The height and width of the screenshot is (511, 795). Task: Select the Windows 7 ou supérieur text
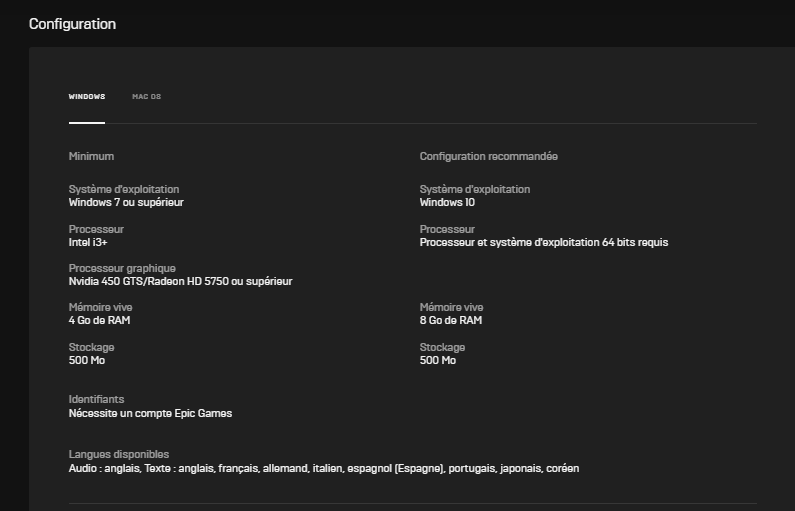coord(126,202)
